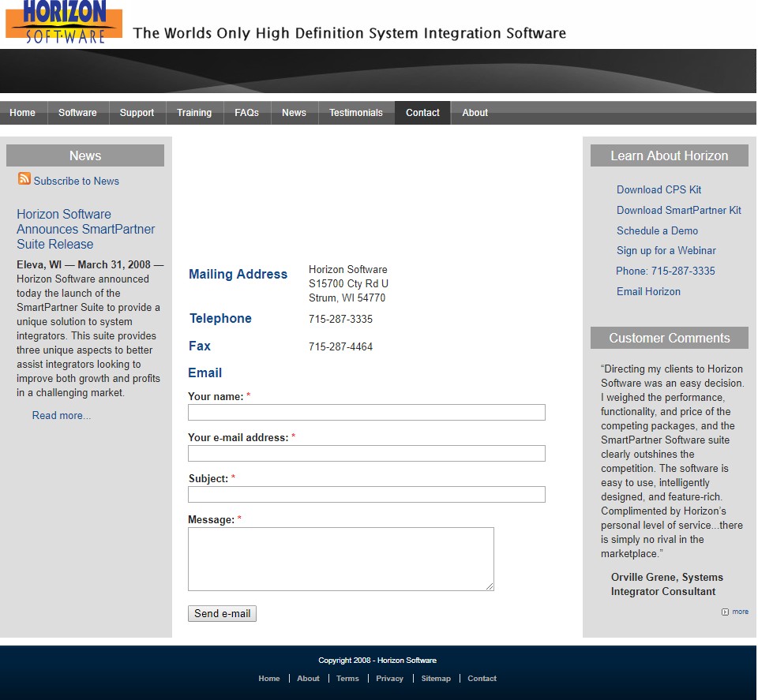758x700 pixels.
Task: Click the fax number 715-287-4464
Action: [x=341, y=347]
